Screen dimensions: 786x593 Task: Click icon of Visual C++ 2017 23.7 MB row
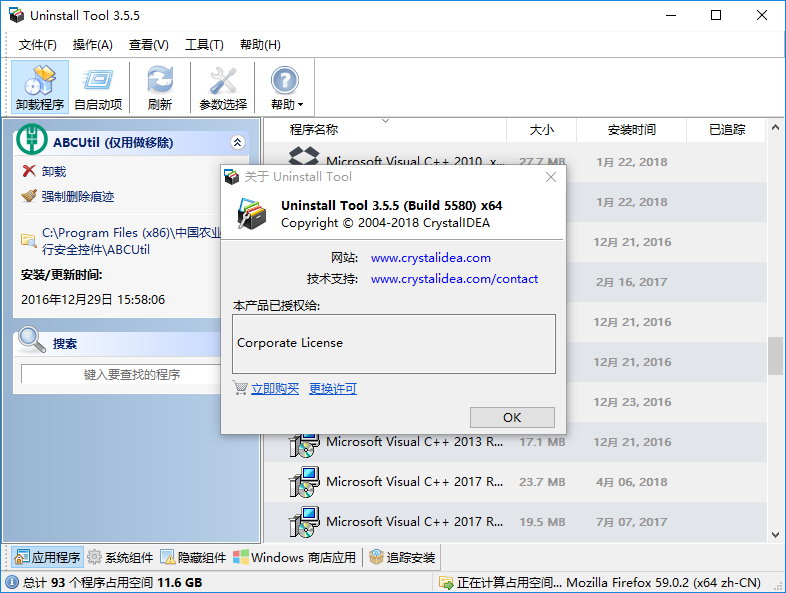(304, 482)
